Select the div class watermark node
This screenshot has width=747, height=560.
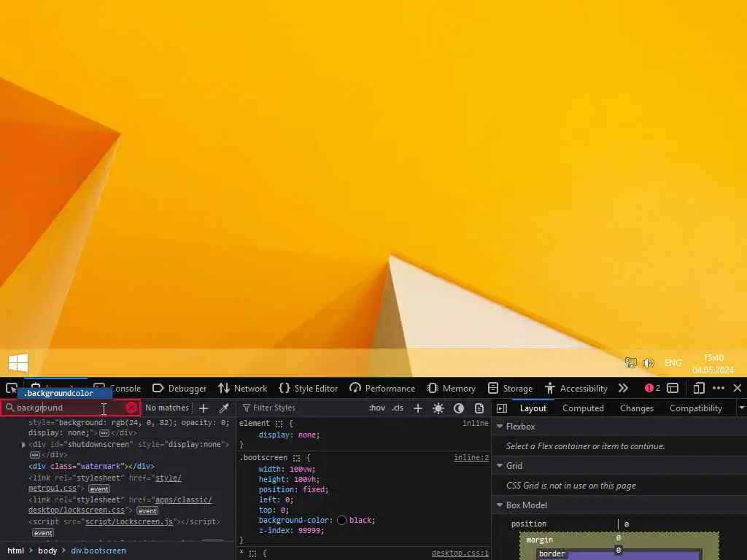[91, 466]
